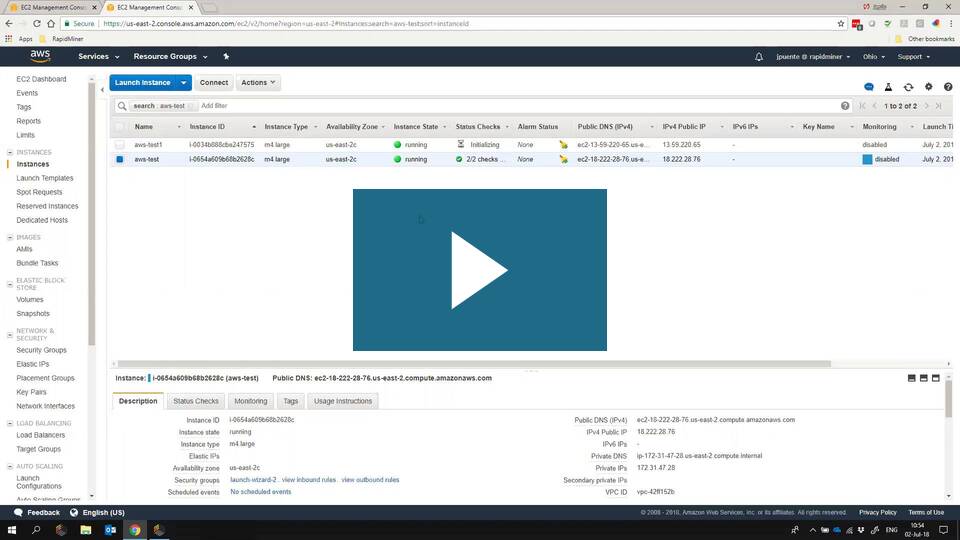The width and height of the screenshot is (960, 540).
Task: Deselect the aws-test row checkbox
Action: pyautogui.click(x=119, y=159)
